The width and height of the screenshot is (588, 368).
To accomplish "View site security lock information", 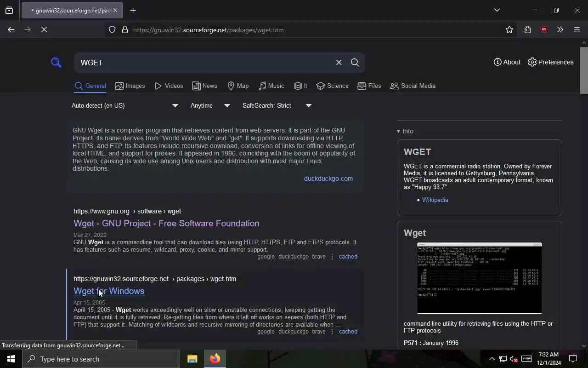I will pos(125,30).
